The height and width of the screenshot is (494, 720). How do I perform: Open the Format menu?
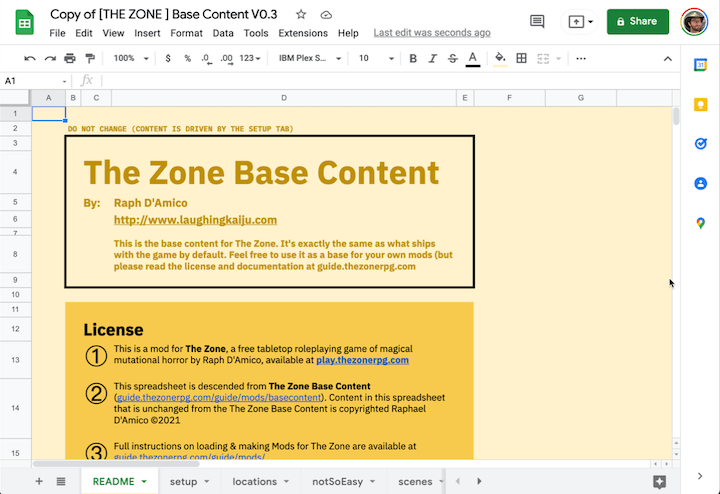[186, 33]
